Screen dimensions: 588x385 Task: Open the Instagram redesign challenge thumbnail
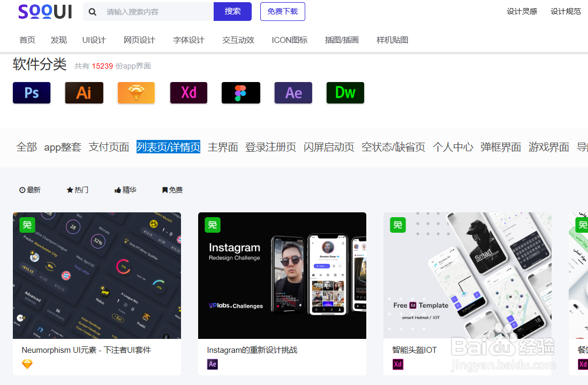(x=282, y=275)
